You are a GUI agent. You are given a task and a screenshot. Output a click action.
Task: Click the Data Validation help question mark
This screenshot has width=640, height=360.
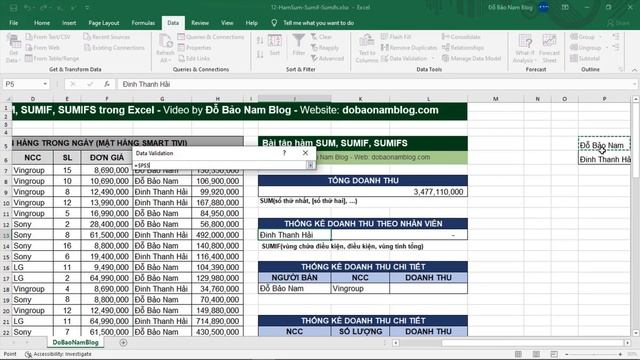284,153
